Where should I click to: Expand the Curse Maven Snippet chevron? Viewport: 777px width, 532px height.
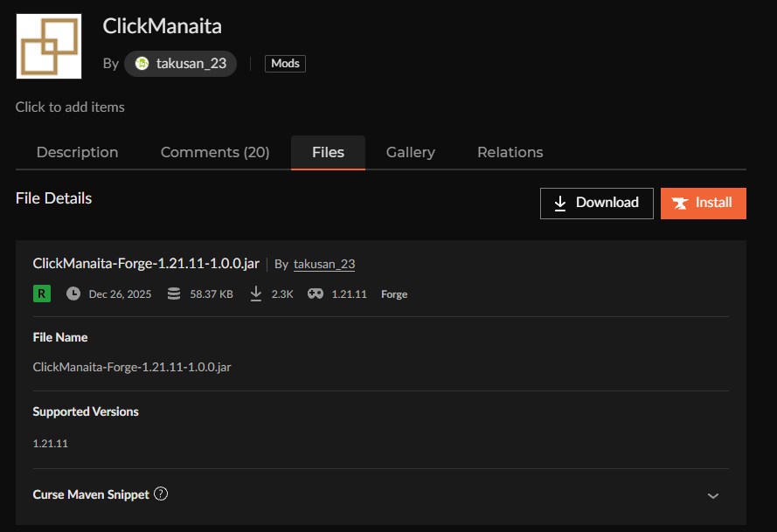point(712,495)
